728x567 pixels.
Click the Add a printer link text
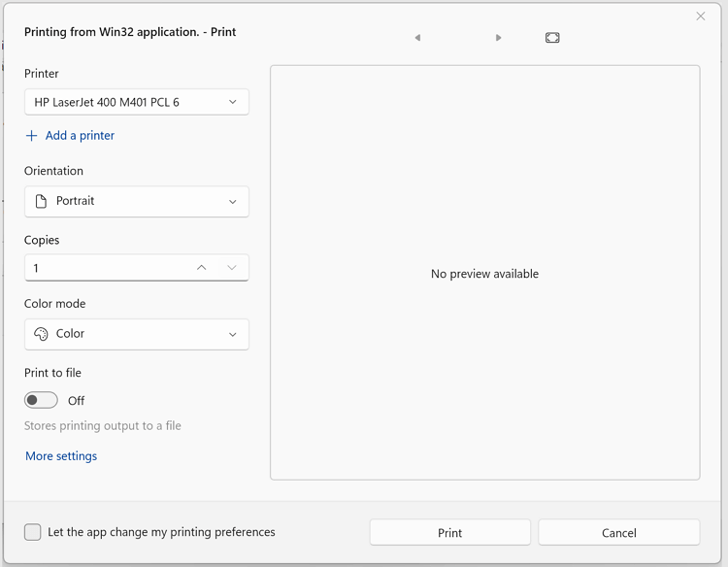[80, 136]
